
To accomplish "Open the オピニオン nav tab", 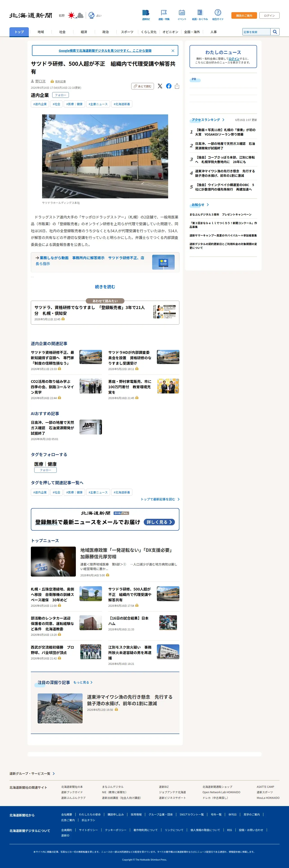I will (x=170, y=32).
